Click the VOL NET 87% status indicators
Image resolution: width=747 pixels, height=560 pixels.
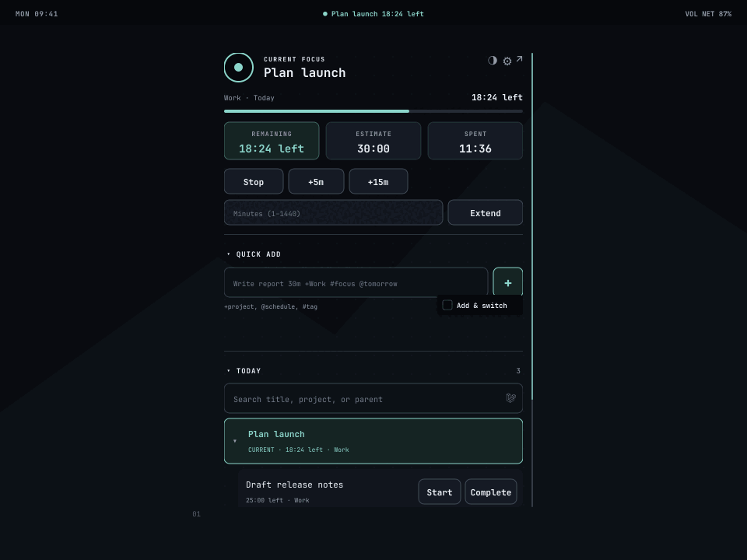708,14
